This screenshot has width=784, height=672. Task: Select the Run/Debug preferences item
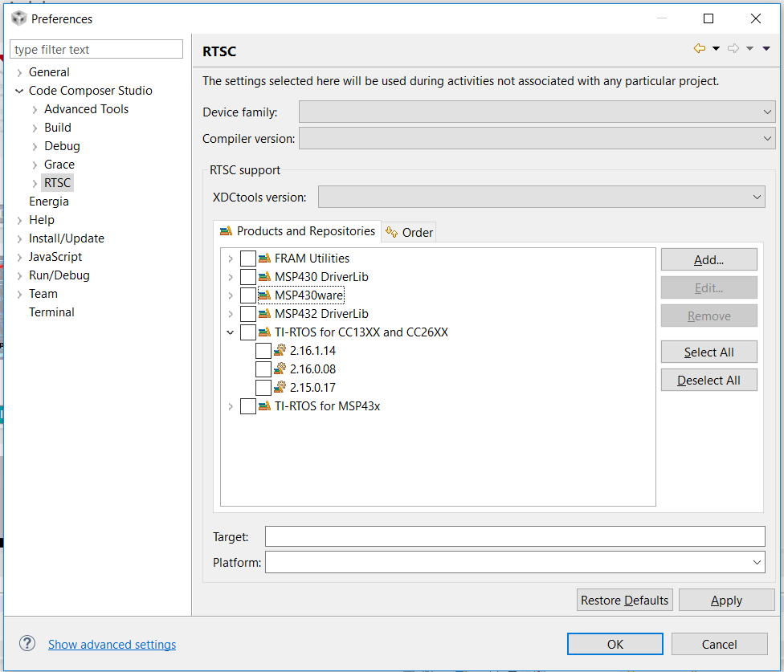click(x=59, y=275)
